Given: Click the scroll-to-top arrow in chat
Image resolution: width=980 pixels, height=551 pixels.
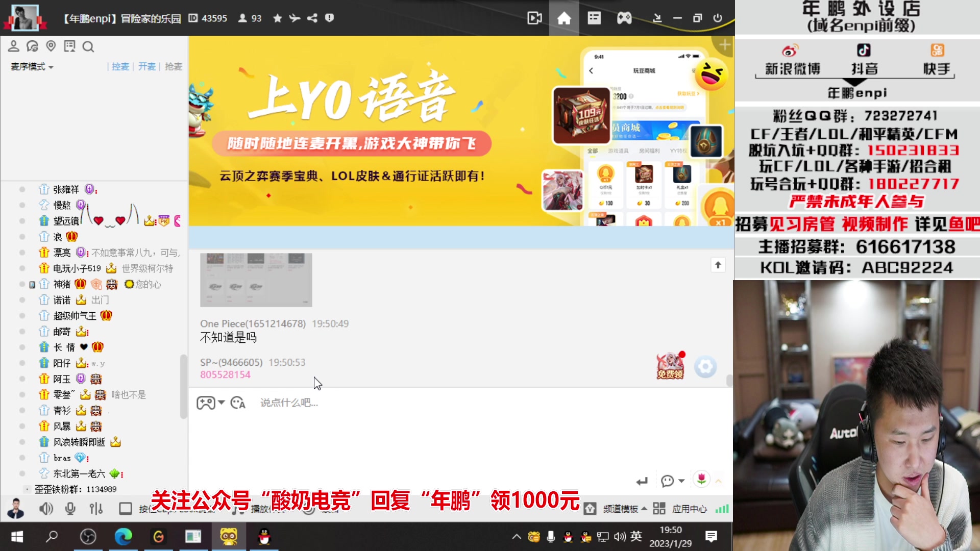Looking at the screenshot, I should click(x=718, y=265).
